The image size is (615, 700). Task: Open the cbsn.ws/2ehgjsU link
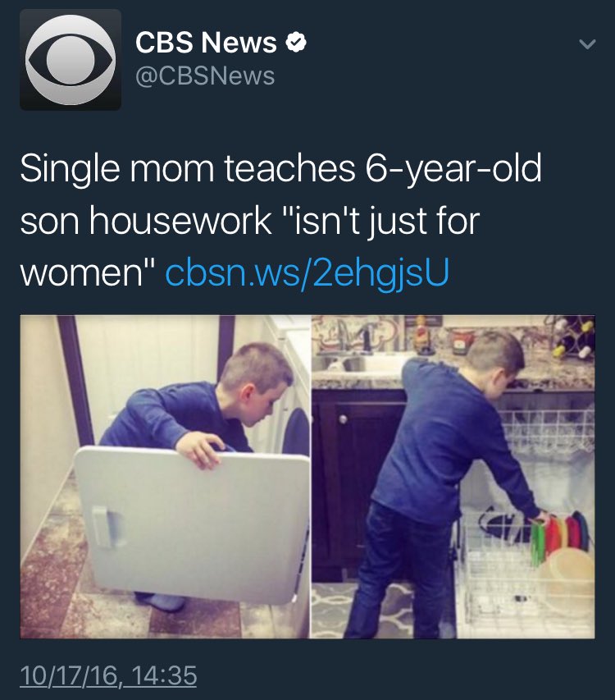coord(307,272)
